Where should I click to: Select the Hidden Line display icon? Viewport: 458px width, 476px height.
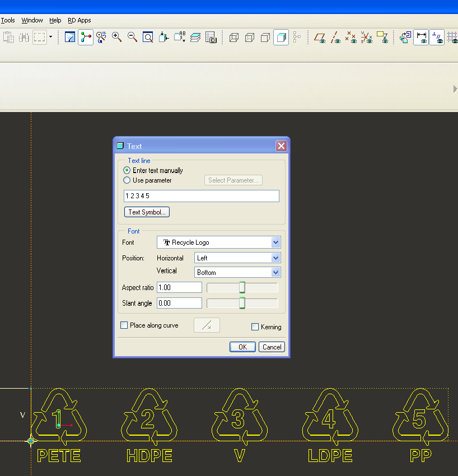click(250, 38)
